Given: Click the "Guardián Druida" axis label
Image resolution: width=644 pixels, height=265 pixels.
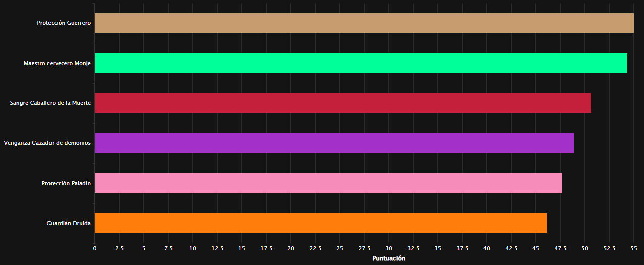Looking at the screenshot, I should 69,223.
